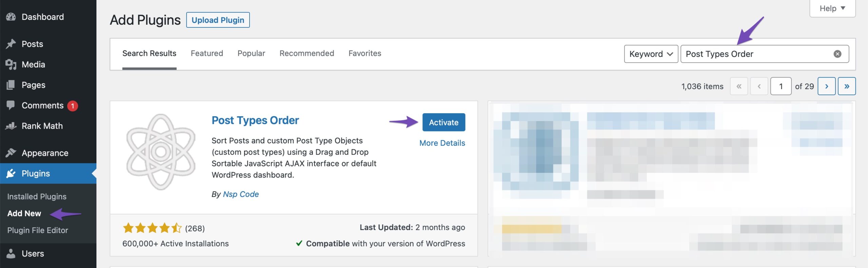The height and width of the screenshot is (268, 868).
Task: Switch to the Featured tab
Action: [207, 54]
